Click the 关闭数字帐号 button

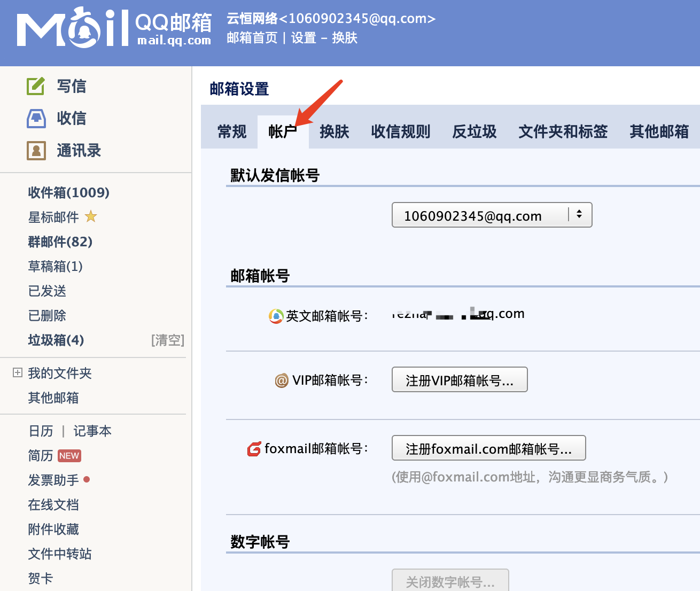point(450,581)
